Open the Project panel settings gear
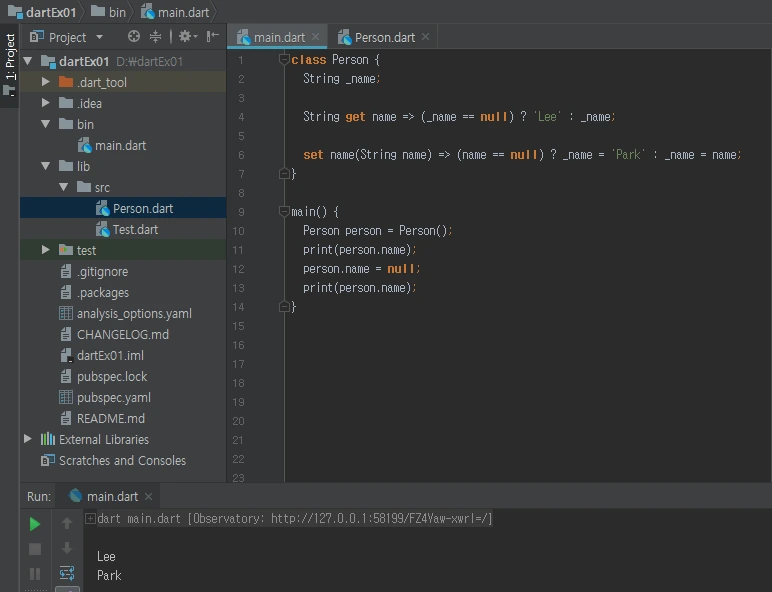Viewport: 772px width, 592px height. coord(185,37)
